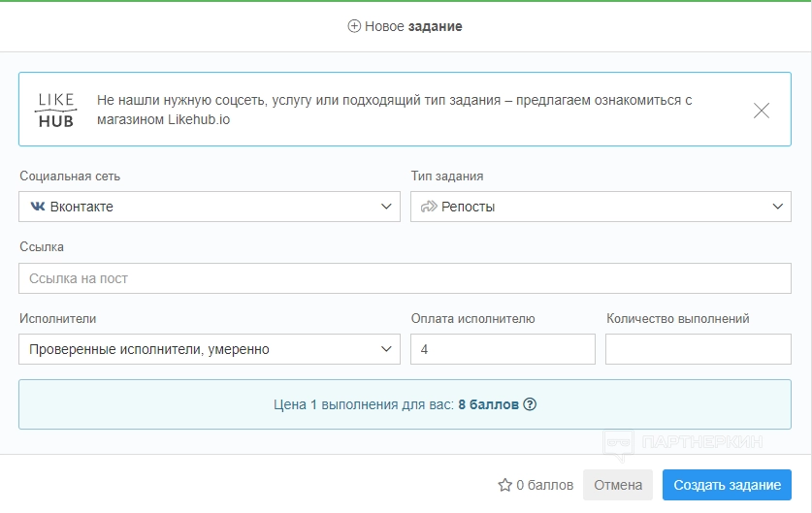The image size is (812, 513).
Task: Click the LikeHub logo in the banner
Action: tap(56, 110)
